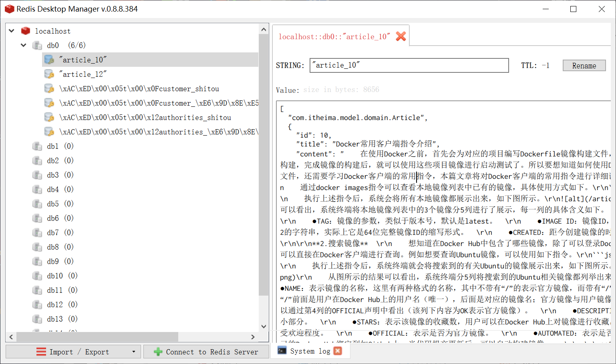Click tree panel scroll down arrow
Image resolution: width=616 pixels, height=364 pixels.
[264, 326]
